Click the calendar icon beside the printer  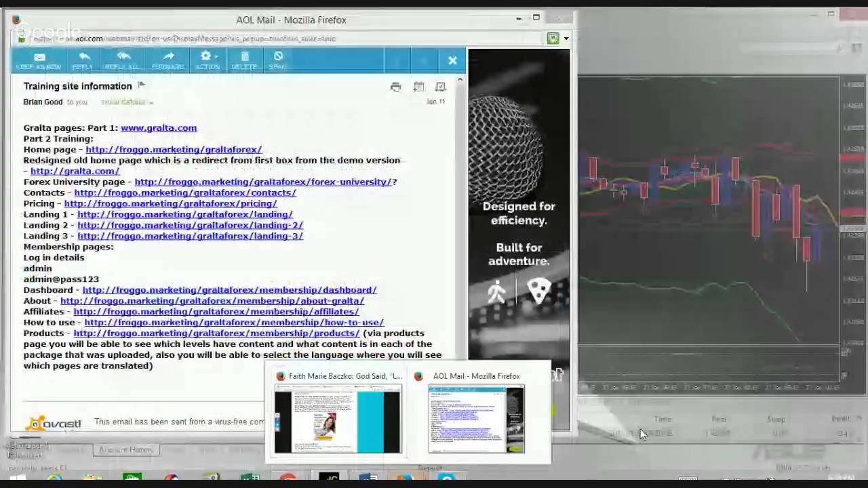point(418,87)
